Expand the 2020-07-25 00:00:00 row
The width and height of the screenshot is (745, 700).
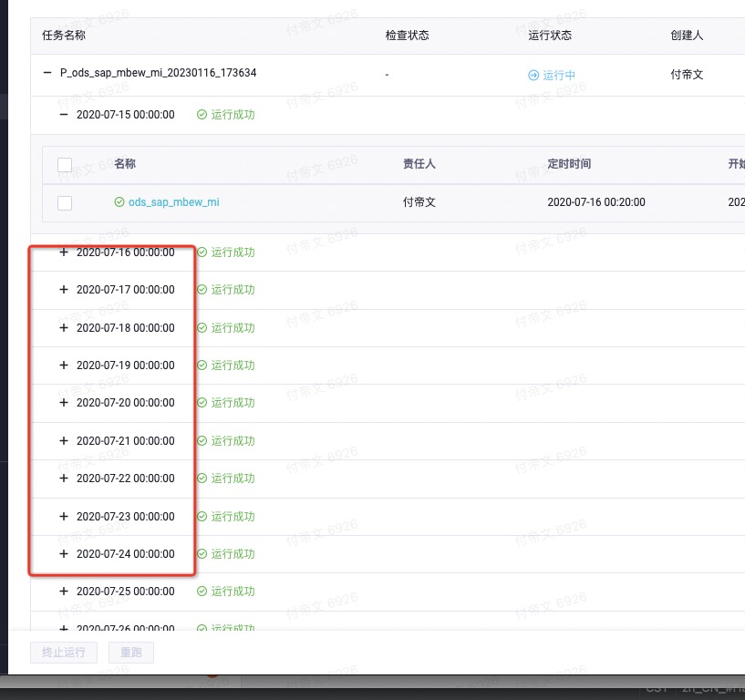tap(64, 592)
